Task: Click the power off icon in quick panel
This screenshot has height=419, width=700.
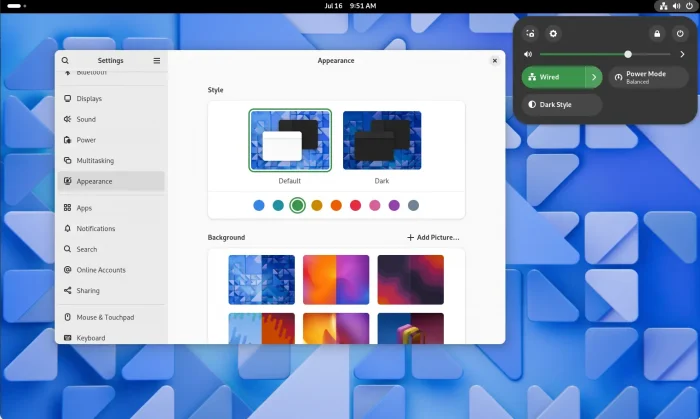Action: 680,33
